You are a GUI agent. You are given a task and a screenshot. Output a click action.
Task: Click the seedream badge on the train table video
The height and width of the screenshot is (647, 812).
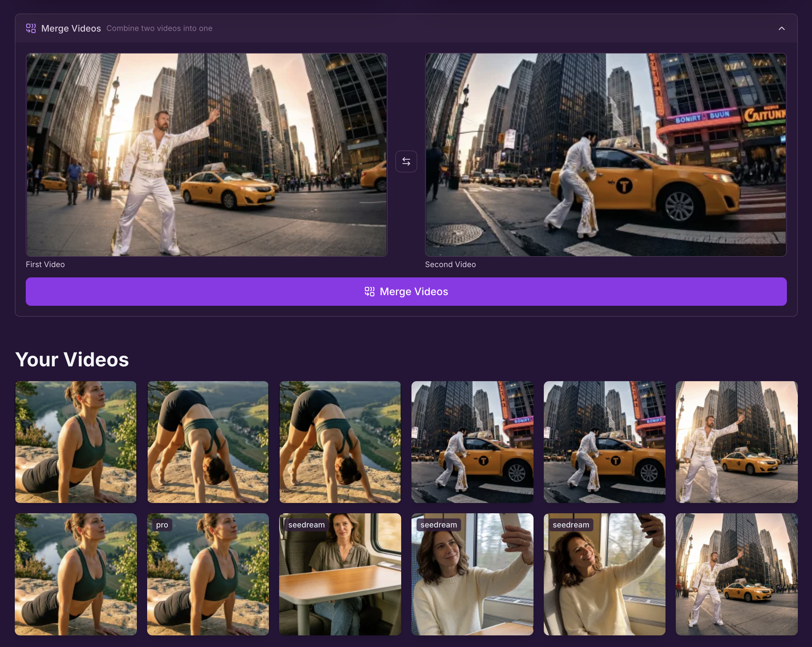[x=306, y=525]
